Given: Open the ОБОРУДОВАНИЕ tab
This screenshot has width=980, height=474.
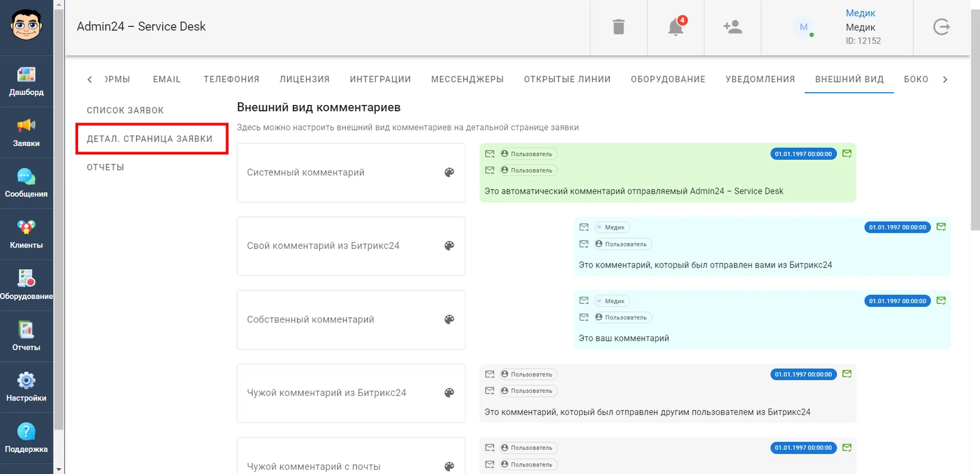Looking at the screenshot, I should [x=668, y=79].
